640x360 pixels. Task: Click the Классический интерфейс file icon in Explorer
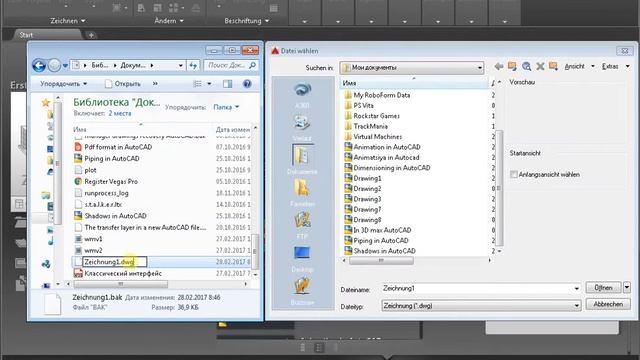[x=78, y=273]
